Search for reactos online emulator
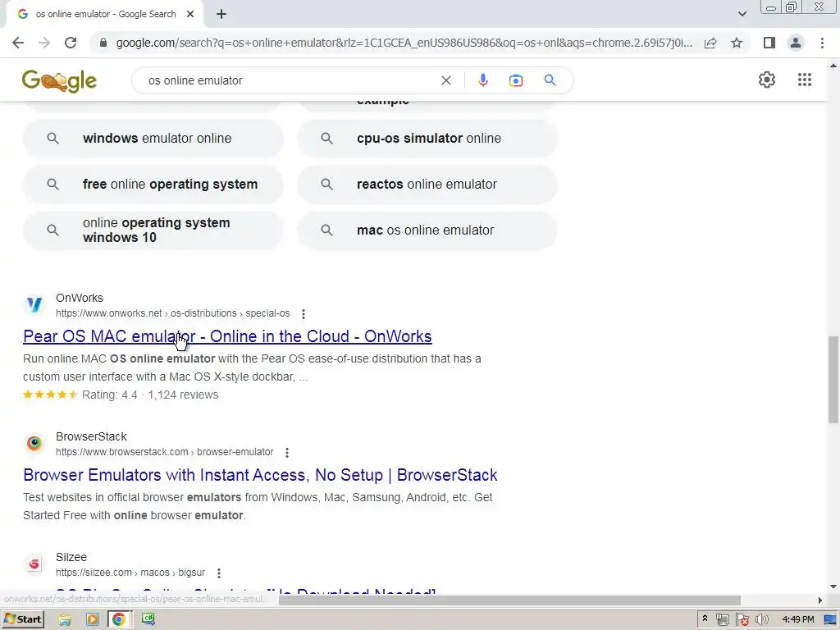840x630 pixels. coord(427,185)
